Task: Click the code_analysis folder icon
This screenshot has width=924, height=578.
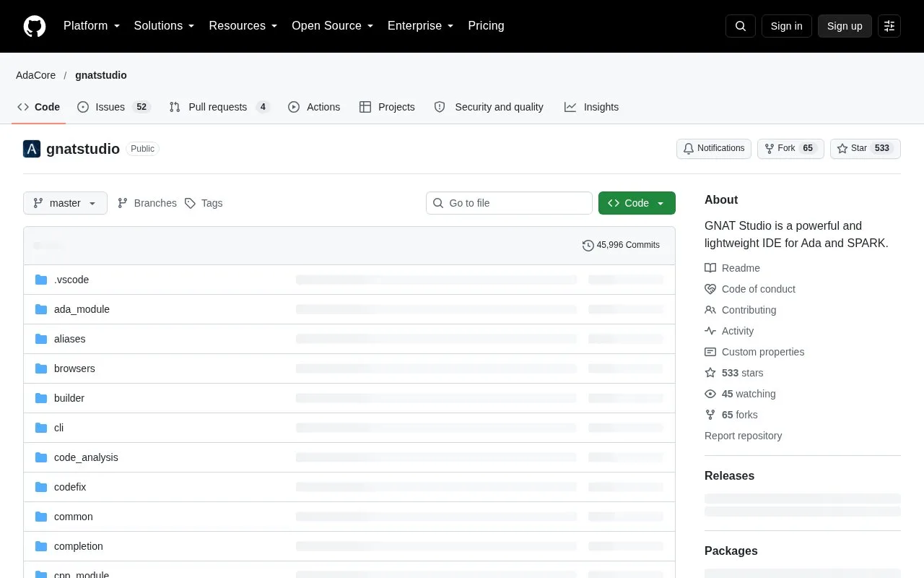Action: click(41, 457)
